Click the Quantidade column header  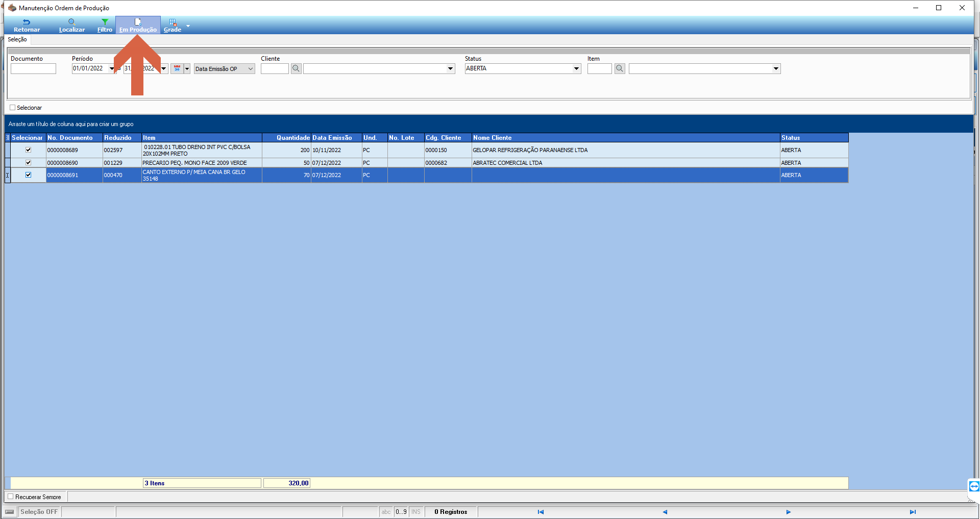(x=286, y=138)
